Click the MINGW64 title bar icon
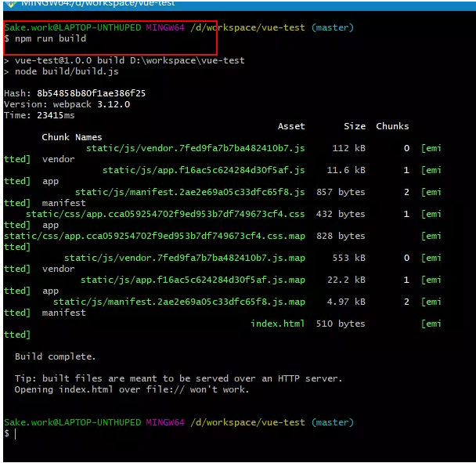The height and width of the screenshot is (463, 476). 11,4
